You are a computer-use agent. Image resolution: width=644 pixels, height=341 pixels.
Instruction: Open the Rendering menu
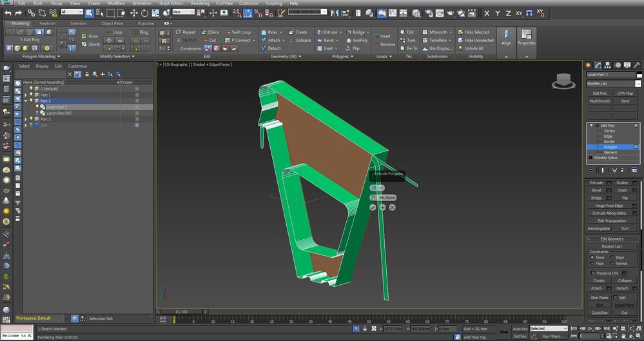point(200,3)
